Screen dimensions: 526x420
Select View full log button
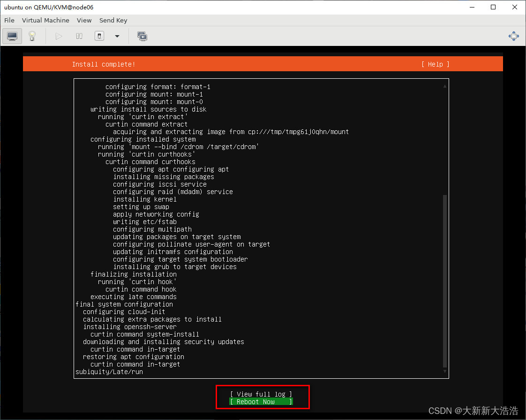261,394
